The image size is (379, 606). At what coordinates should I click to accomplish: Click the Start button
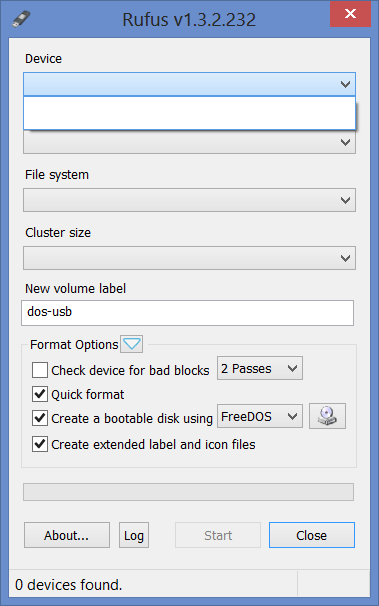[x=218, y=535]
